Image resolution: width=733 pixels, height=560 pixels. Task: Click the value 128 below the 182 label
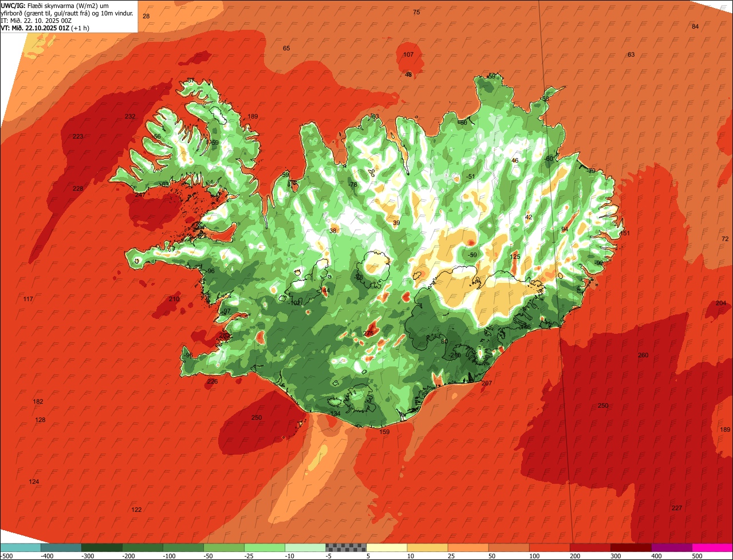[x=40, y=420]
